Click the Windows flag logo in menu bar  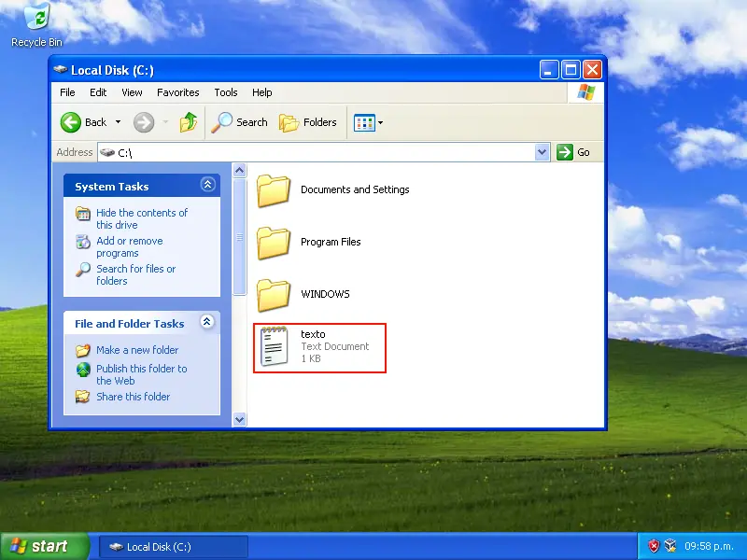tap(586, 92)
